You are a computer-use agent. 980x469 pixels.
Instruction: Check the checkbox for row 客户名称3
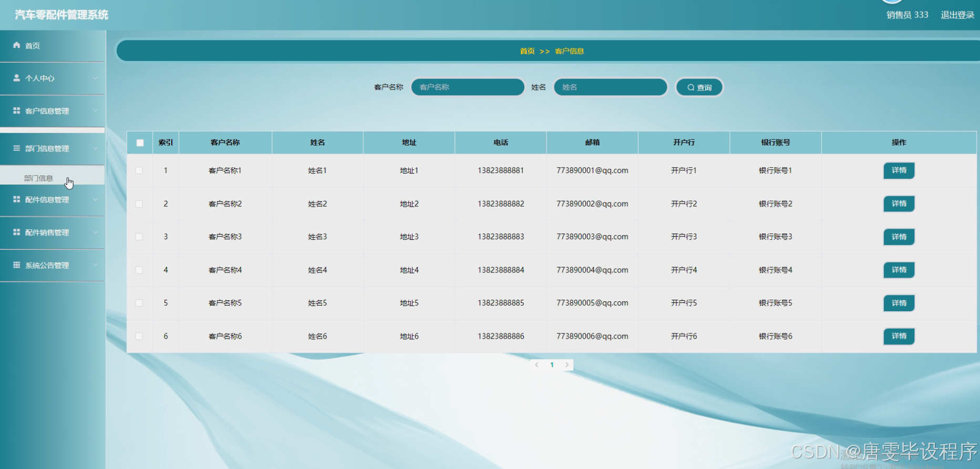(x=139, y=237)
